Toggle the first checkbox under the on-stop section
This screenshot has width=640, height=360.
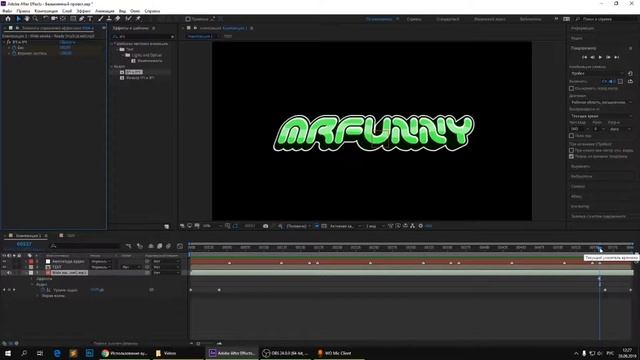(x=571, y=150)
